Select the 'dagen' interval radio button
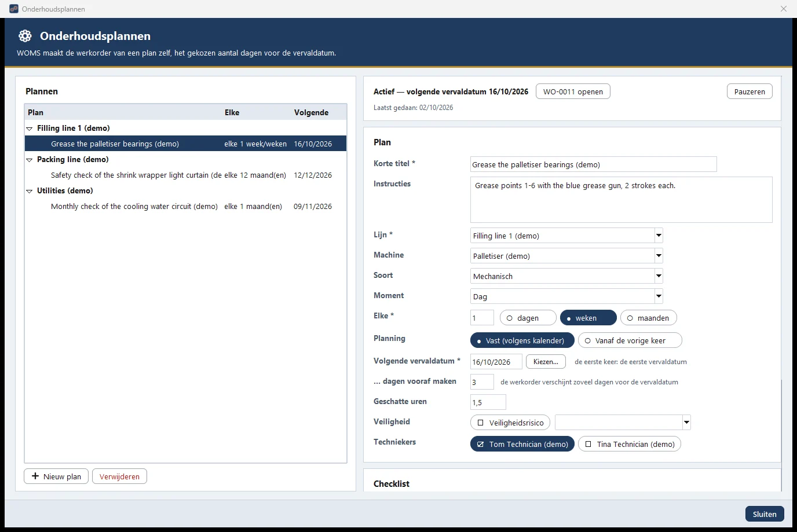The width and height of the screenshot is (797, 532). 528,318
